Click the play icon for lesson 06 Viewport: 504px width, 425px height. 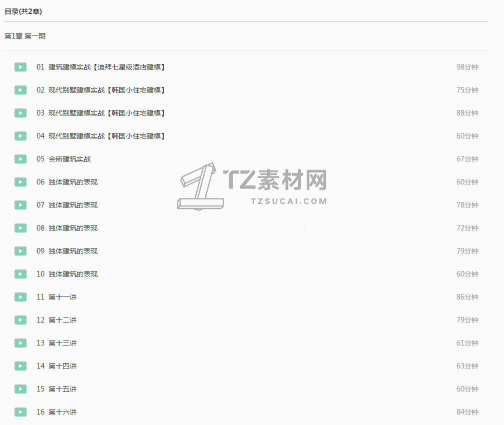21,182
